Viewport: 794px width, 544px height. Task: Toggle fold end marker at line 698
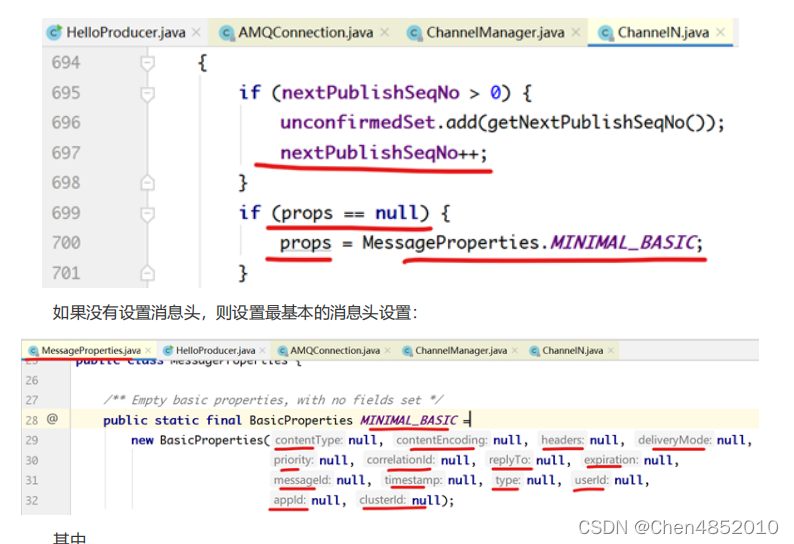147,182
